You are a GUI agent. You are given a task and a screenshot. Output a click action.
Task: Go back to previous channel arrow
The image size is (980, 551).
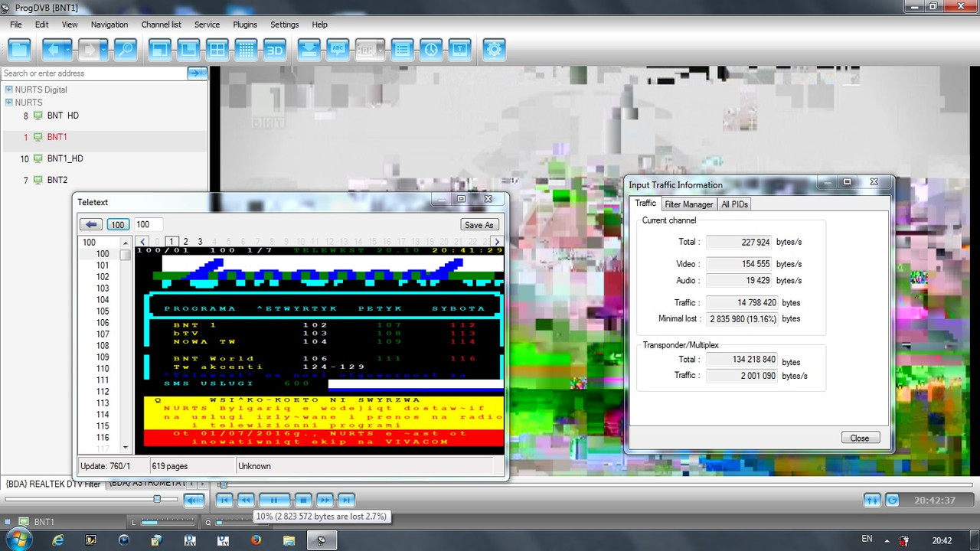pos(53,50)
